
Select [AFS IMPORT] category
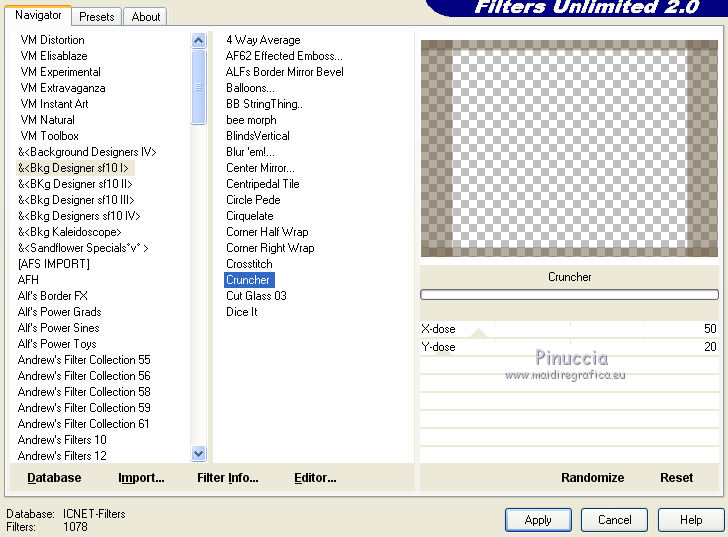(x=54, y=264)
